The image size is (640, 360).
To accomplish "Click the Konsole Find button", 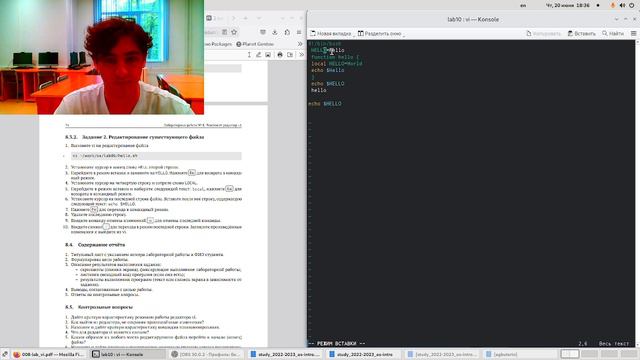I will (x=613, y=33).
